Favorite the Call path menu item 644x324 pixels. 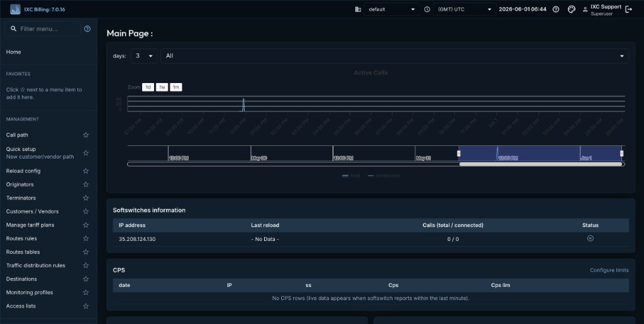tap(86, 135)
